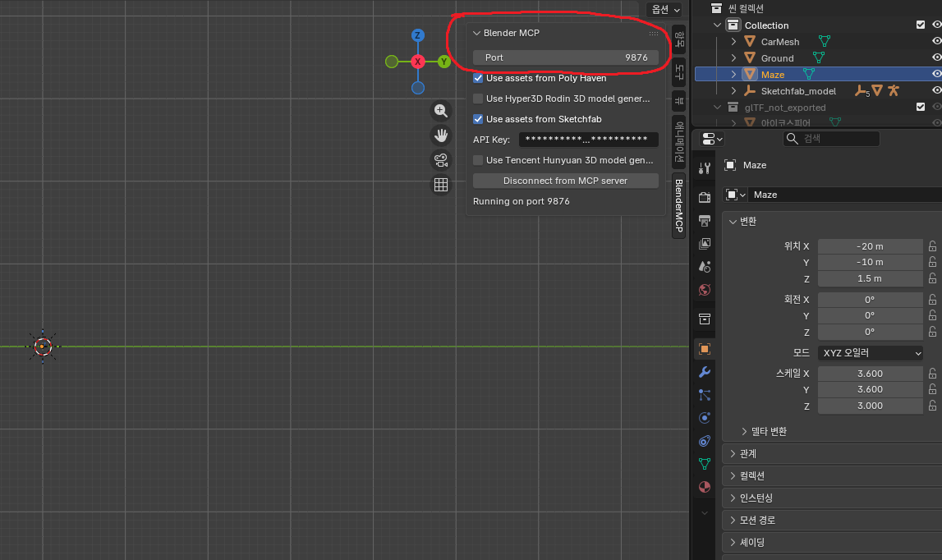Toggle Collection exclude checkbox in outliner
Screen dimensions: 942x560
tap(921, 25)
